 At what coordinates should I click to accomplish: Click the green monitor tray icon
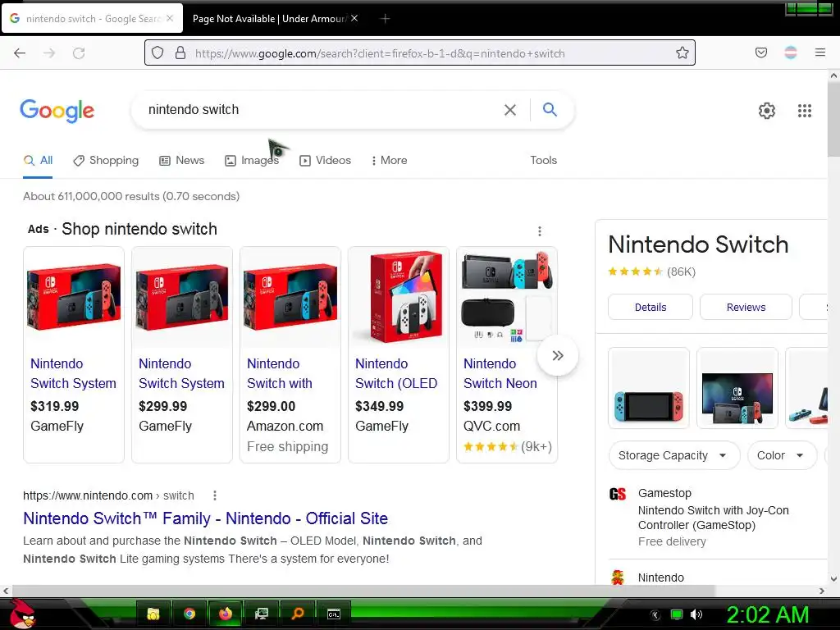[x=677, y=614]
